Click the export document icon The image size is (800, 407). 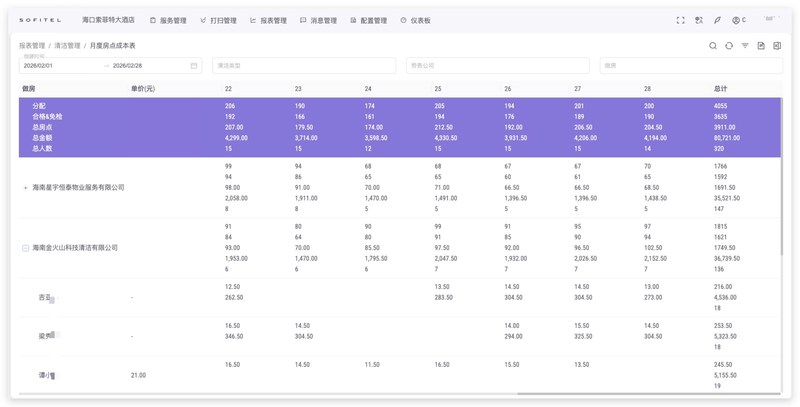761,46
